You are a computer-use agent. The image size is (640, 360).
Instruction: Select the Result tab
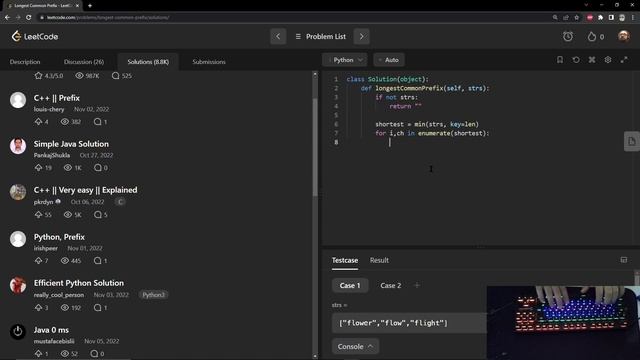379,260
